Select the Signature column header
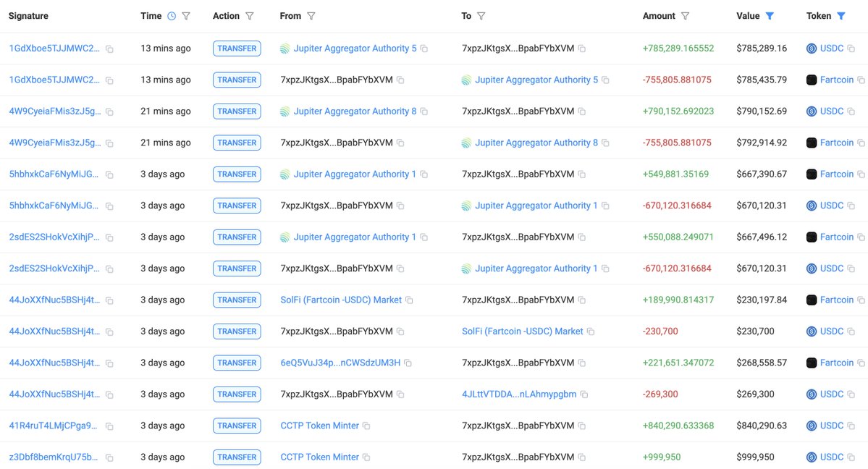Image resolution: width=868 pixels, height=469 pixels. click(28, 16)
